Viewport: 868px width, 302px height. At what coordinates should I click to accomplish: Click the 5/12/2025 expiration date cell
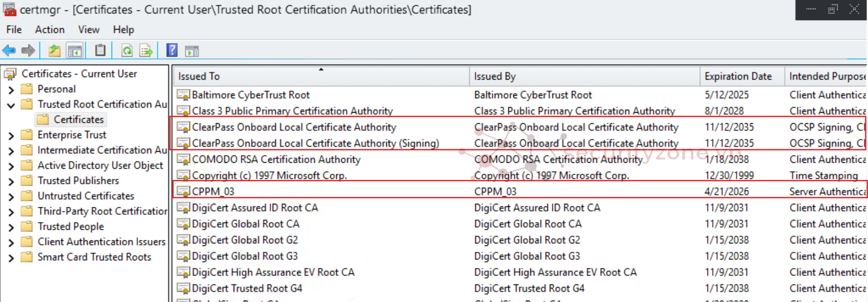click(726, 95)
